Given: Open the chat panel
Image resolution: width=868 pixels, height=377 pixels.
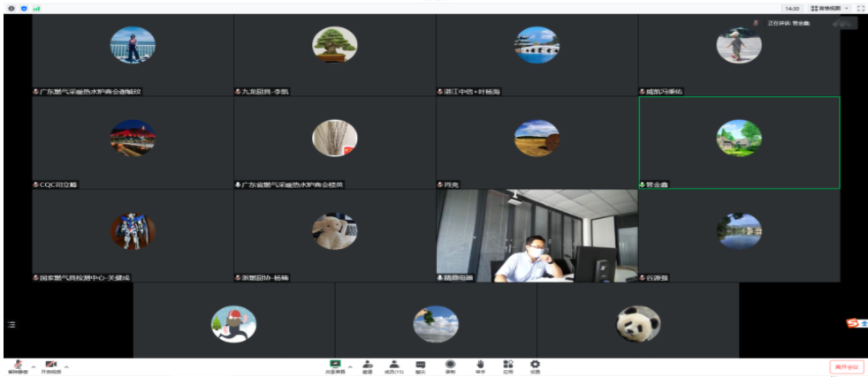Looking at the screenshot, I should pos(421,366).
